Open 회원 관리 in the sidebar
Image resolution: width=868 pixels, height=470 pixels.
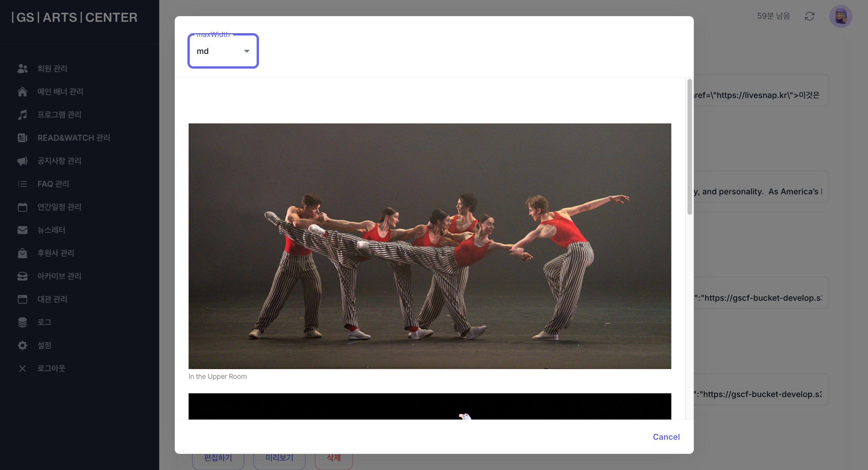coord(52,68)
